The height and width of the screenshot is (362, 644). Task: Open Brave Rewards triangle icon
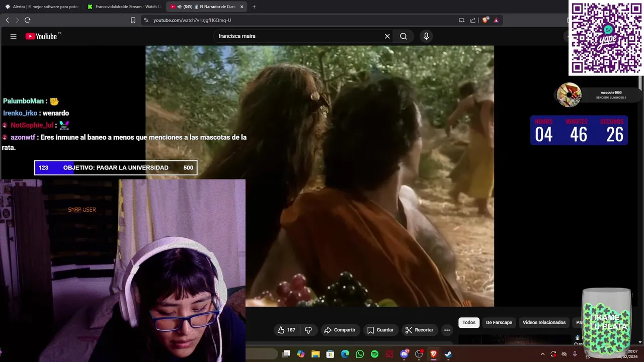pos(496,20)
